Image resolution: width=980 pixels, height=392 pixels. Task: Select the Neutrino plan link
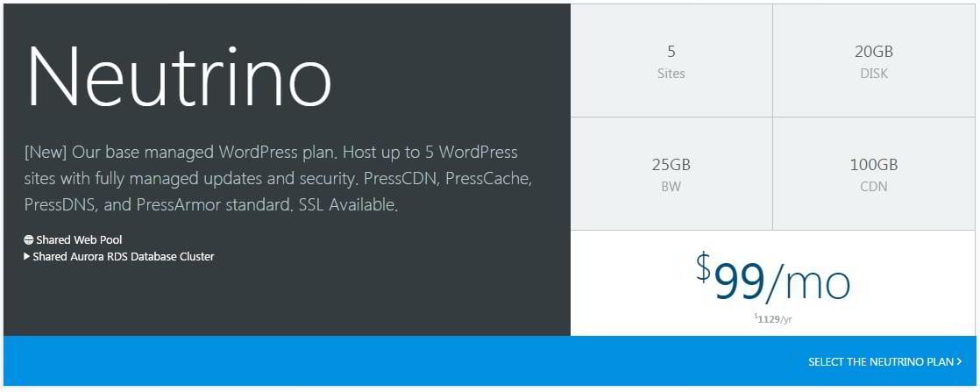[881, 361]
